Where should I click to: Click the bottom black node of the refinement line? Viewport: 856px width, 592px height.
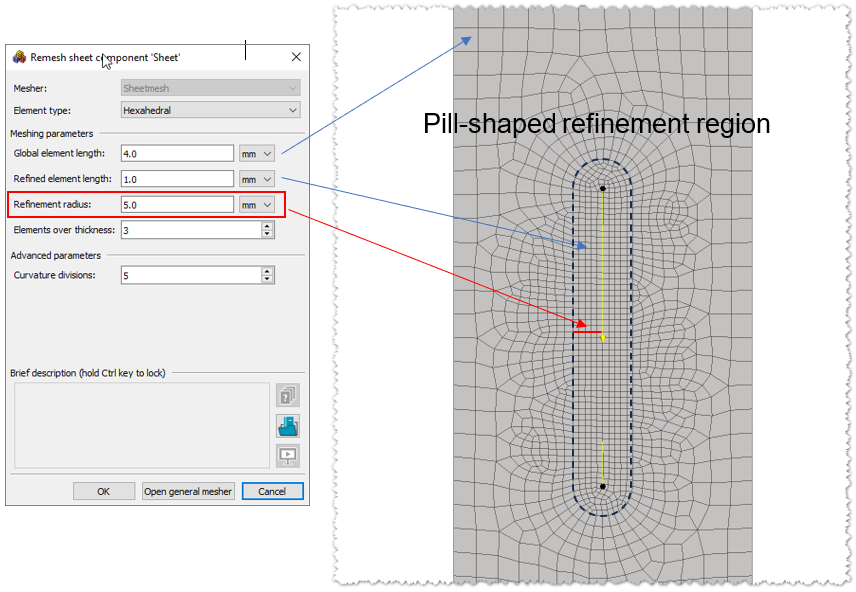(x=603, y=486)
